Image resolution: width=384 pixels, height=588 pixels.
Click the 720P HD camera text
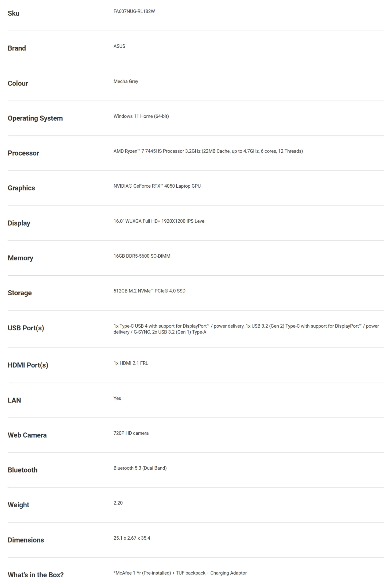click(131, 433)
